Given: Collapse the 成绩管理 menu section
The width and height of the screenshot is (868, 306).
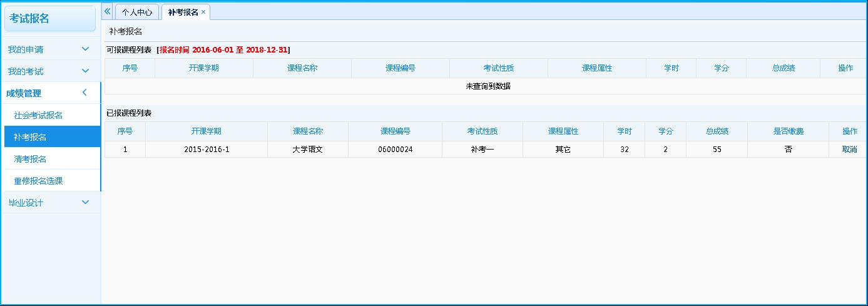Looking at the screenshot, I should (x=50, y=93).
